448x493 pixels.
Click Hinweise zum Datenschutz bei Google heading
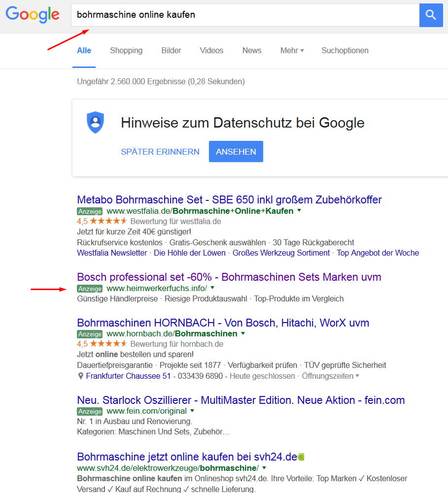click(242, 123)
